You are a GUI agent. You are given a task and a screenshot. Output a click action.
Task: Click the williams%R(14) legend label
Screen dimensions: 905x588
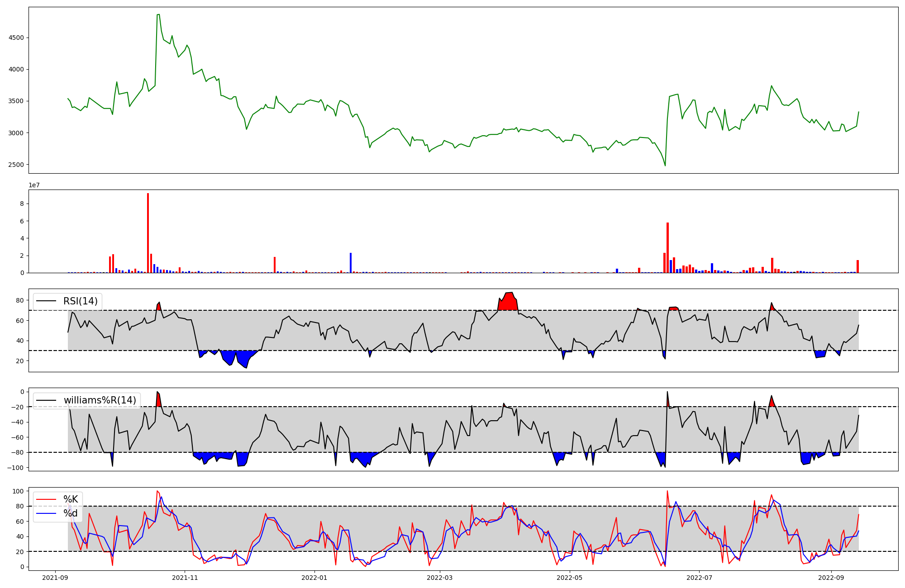tap(100, 400)
